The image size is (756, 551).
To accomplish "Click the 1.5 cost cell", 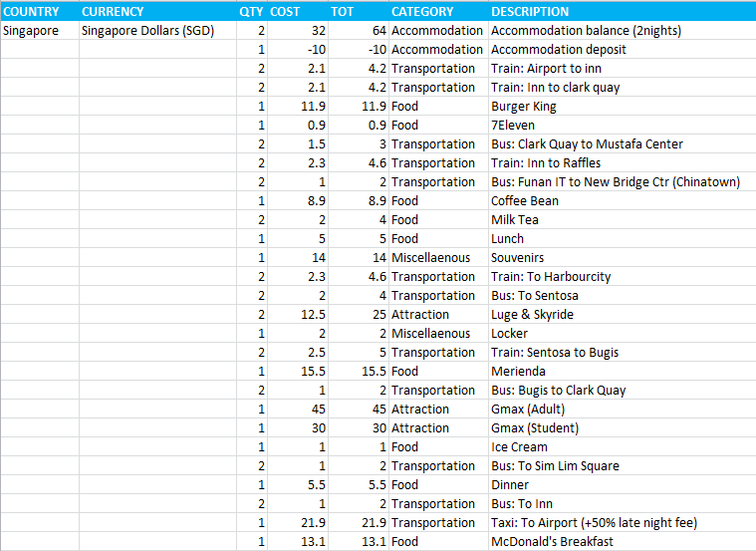I will (298, 143).
